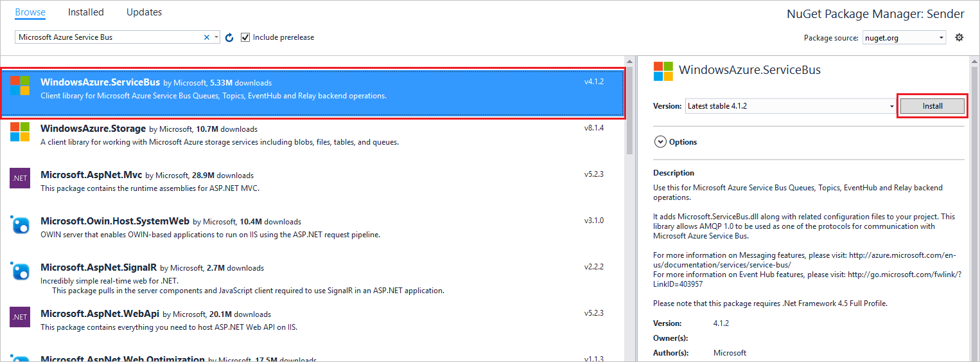This screenshot has height=362, width=980.
Task: Click the Description heading
Action: 674,173
